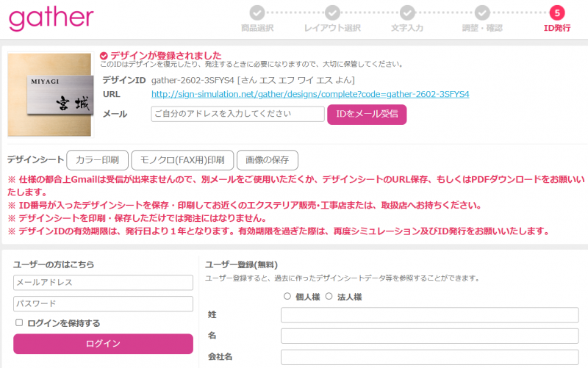Select the 法人様 radio button

point(329,297)
